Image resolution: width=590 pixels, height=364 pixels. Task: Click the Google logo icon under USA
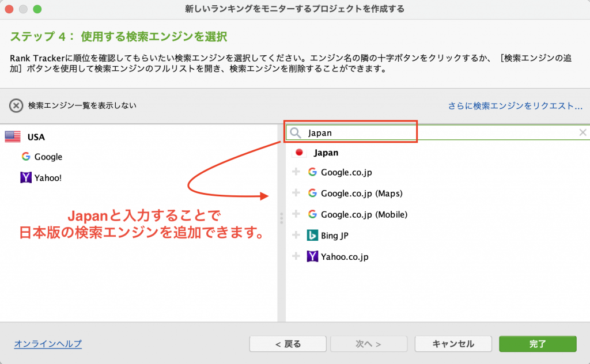(25, 157)
